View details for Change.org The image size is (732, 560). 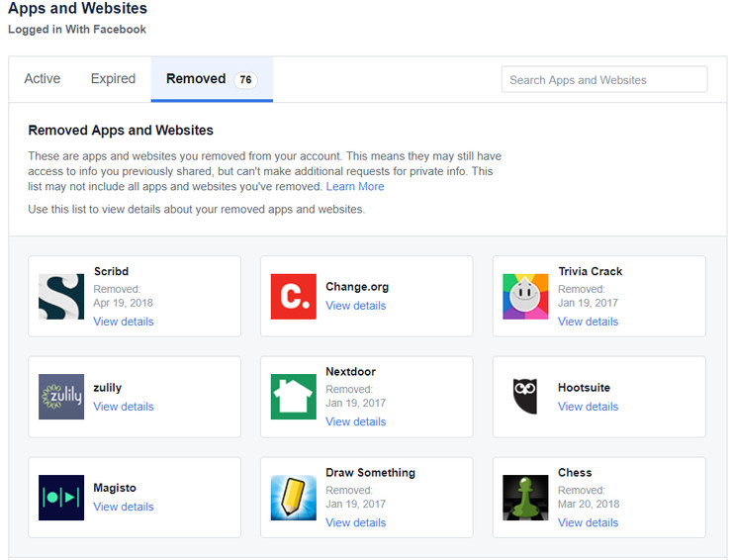pyautogui.click(x=356, y=306)
